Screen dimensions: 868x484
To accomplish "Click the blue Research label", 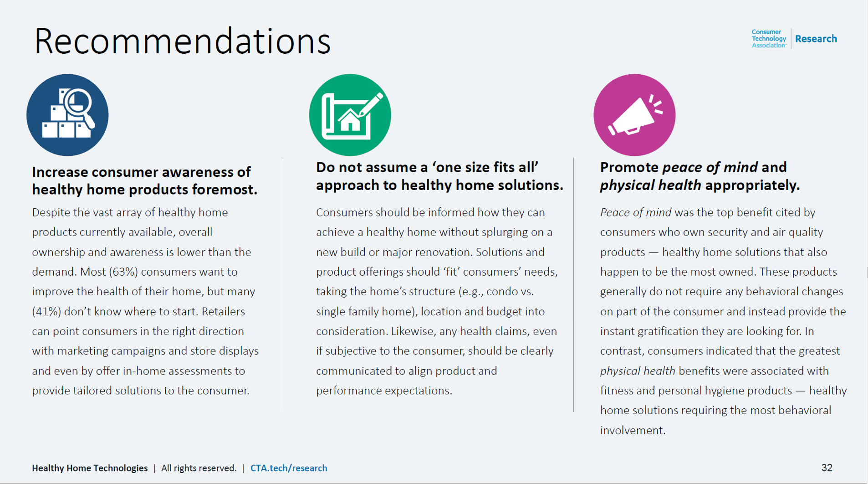I will tap(816, 39).
